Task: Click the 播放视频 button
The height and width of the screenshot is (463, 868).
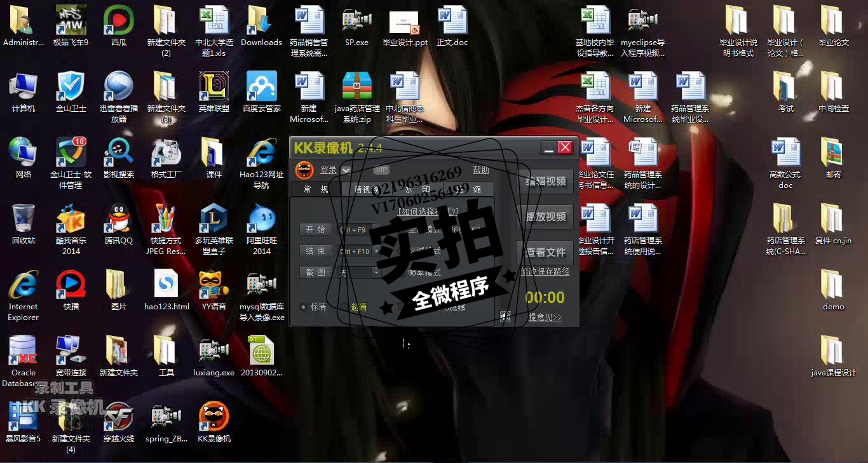Action: (x=545, y=217)
